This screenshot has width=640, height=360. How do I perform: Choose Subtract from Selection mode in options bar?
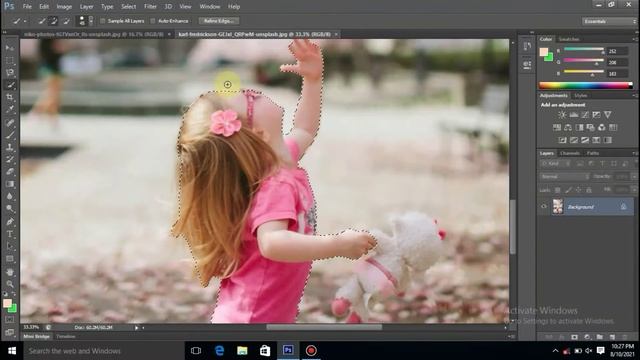click(x=66, y=21)
